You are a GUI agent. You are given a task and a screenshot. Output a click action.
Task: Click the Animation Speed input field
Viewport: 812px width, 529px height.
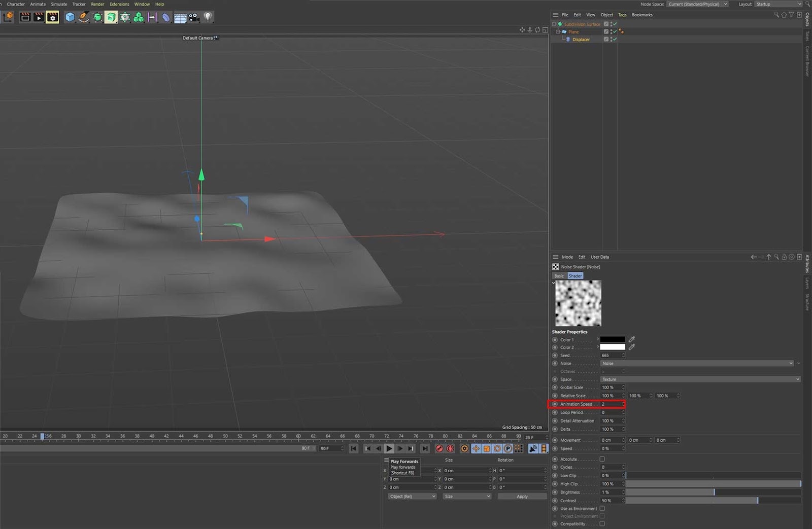(x=611, y=404)
